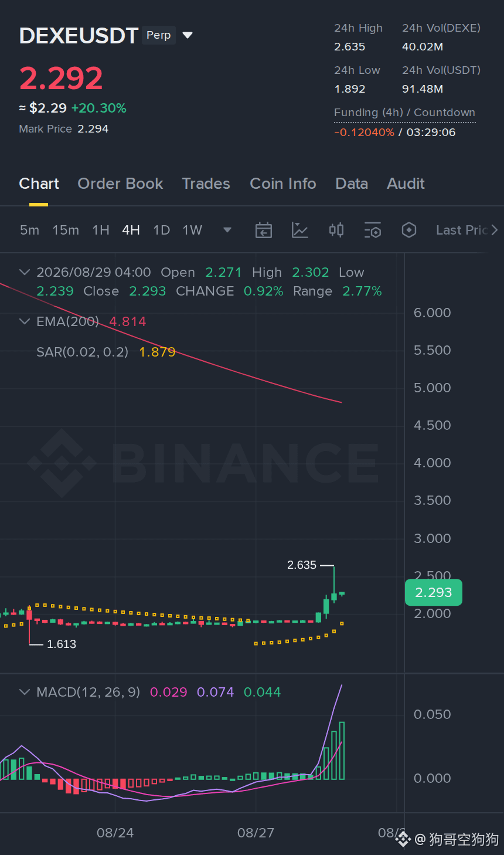Expand more timeframe options dropdown

click(x=227, y=230)
